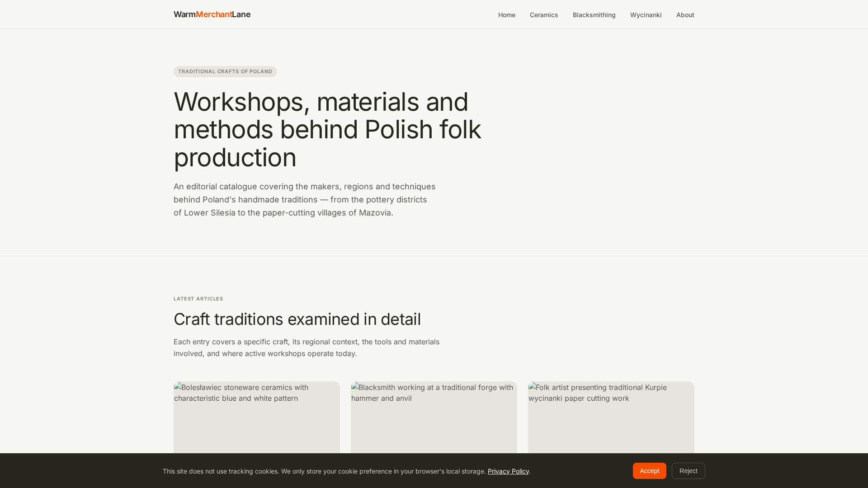This screenshot has width=868, height=488.
Task: Open the Privacy Policy link
Action: pyautogui.click(x=508, y=471)
